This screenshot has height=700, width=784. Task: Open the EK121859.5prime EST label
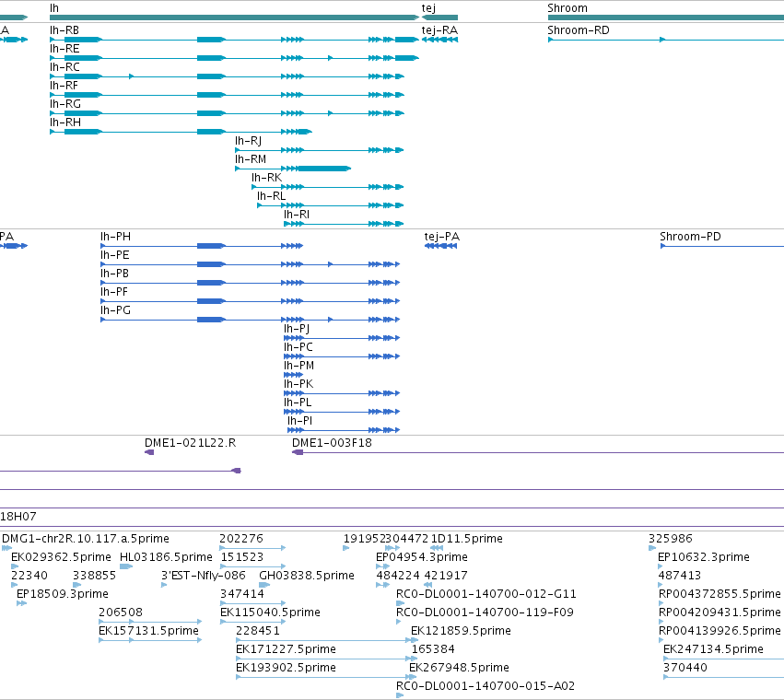point(461,631)
